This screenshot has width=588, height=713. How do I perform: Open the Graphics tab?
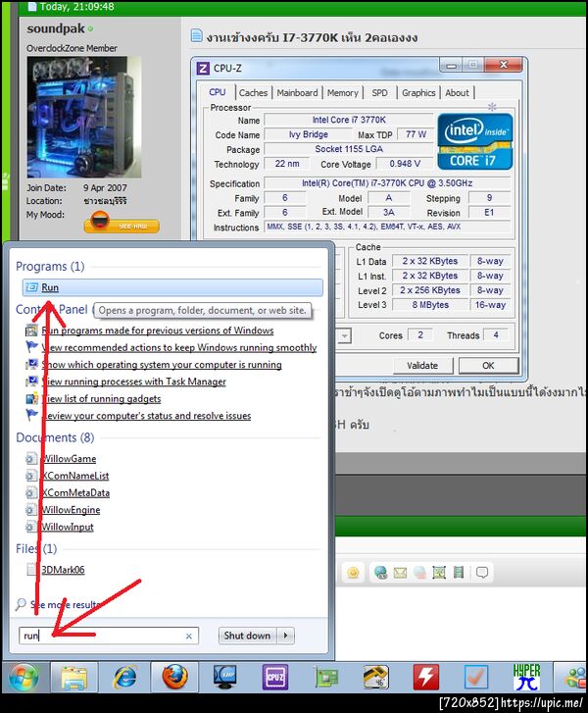418,93
